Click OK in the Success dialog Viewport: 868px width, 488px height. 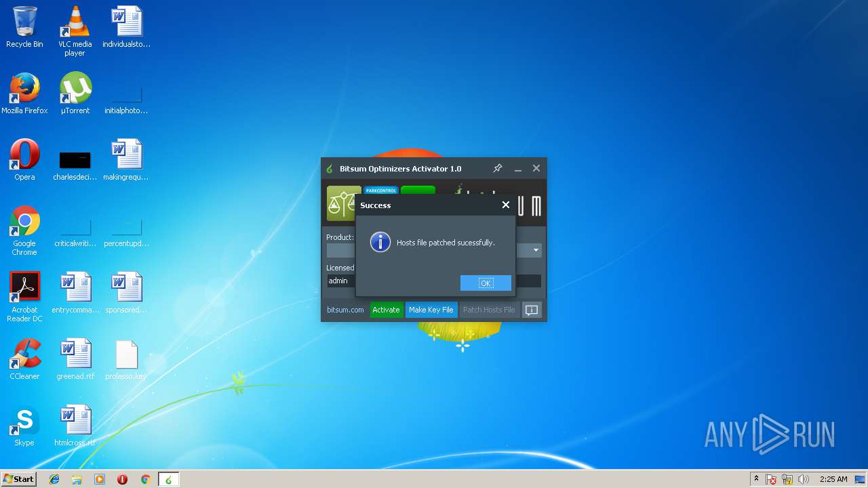pos(486,283)
